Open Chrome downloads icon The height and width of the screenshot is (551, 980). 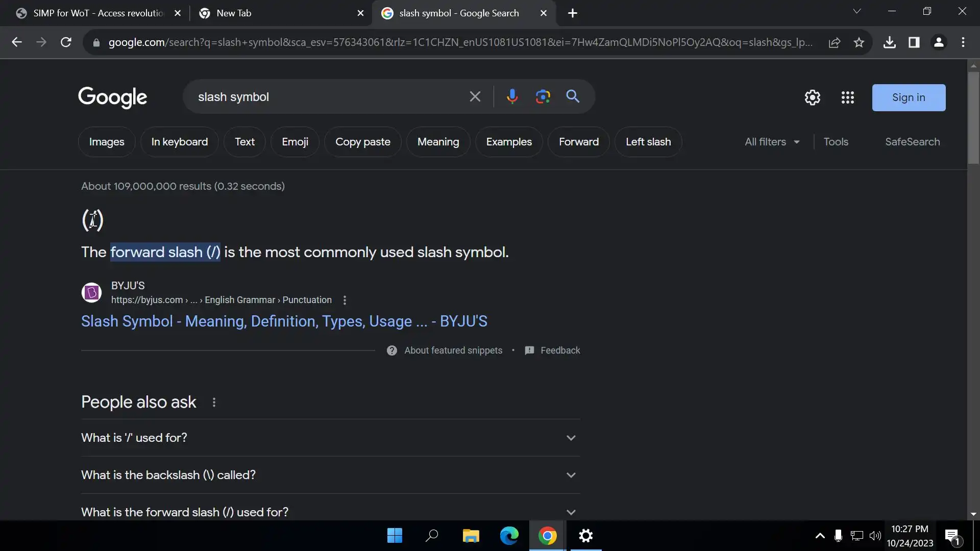point(890,42)
